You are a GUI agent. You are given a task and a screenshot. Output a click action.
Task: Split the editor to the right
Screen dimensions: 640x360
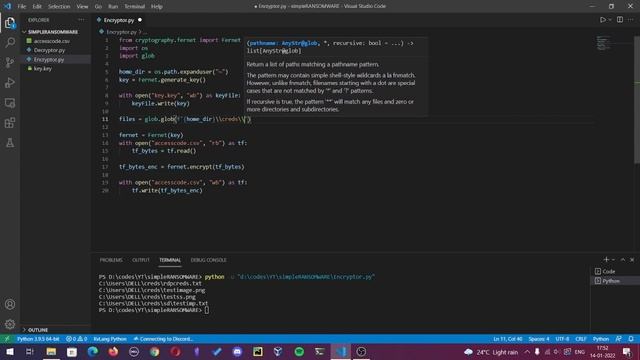click(620, 20)
